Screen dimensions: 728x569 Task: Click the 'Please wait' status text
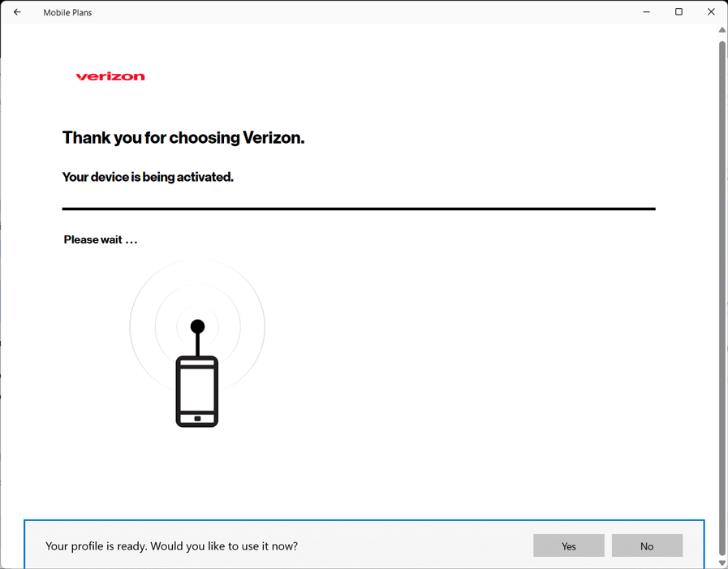[x=100, y=239]
